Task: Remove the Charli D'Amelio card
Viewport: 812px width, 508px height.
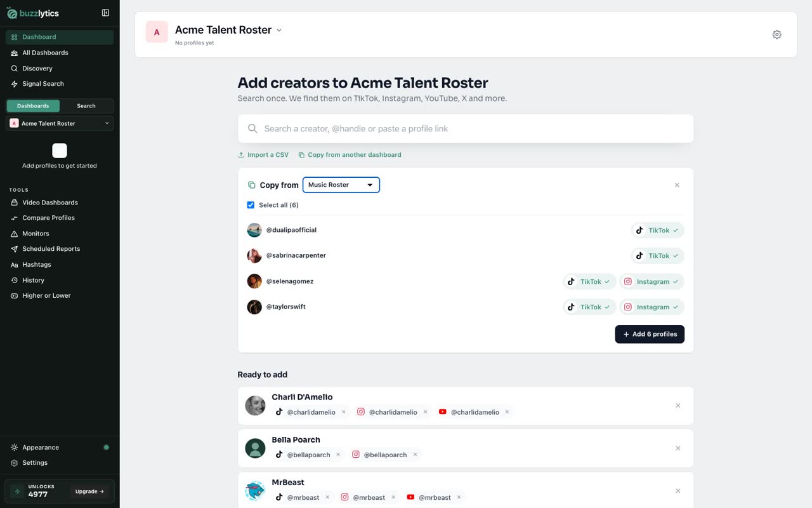Action: 678,406
